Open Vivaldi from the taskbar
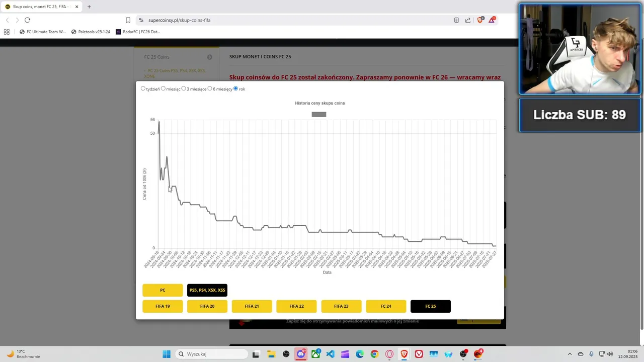 point(419,354)
